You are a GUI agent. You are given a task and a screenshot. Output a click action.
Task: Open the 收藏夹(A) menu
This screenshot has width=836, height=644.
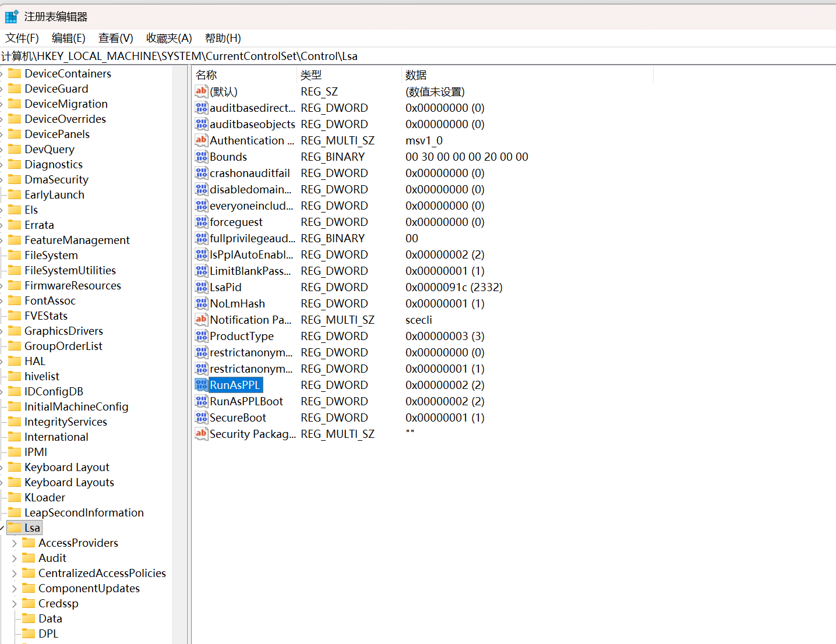pos(168,38)
